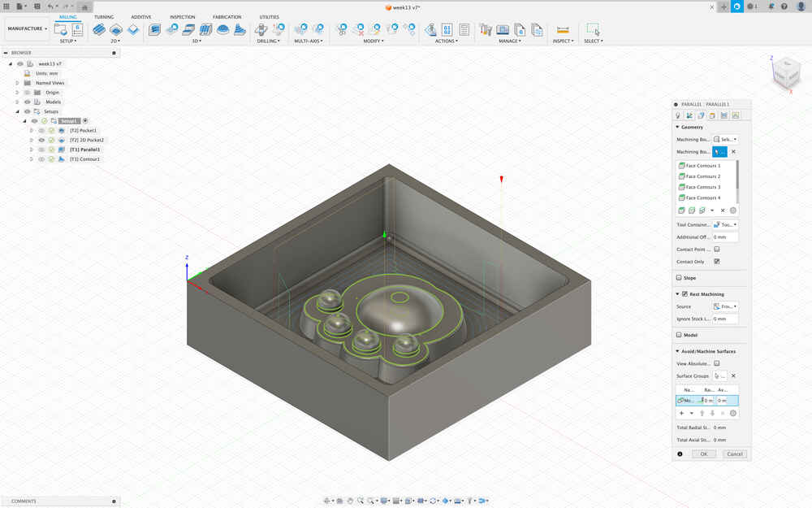Click the contours list scrollbar
The width and height of the screenshot is (812, 508).
(737, 175)
